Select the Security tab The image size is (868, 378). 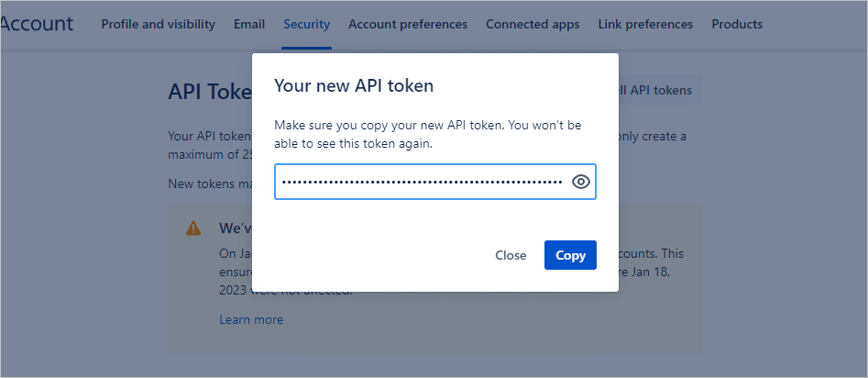point(306,25)
